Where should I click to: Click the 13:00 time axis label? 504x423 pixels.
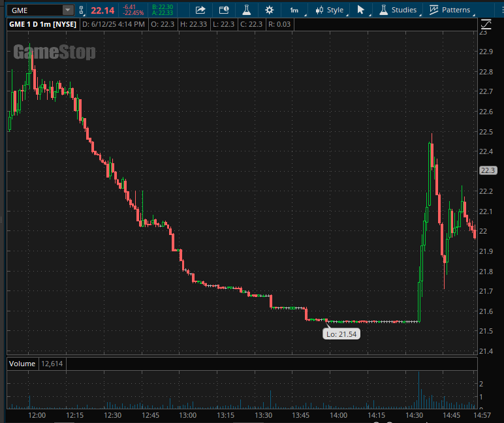point(188,415)
